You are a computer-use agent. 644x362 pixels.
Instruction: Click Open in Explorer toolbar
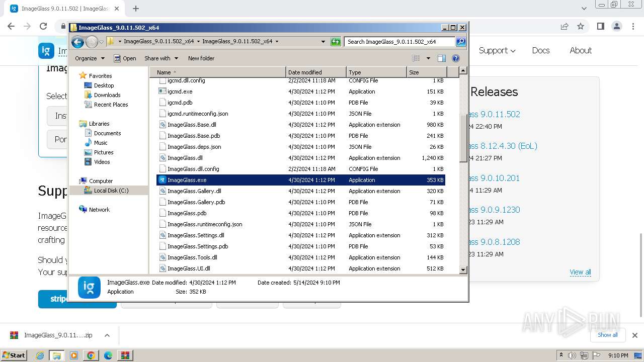click(125, 58)
